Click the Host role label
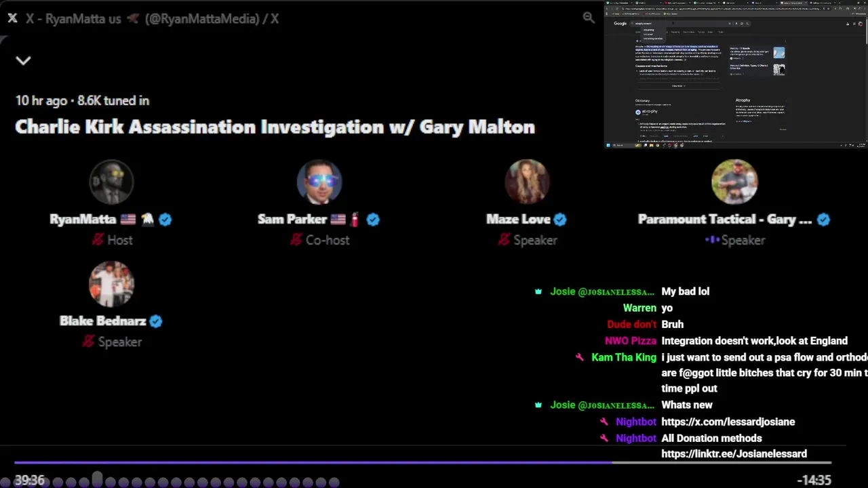The image size is (868, 488). point(120,240)
